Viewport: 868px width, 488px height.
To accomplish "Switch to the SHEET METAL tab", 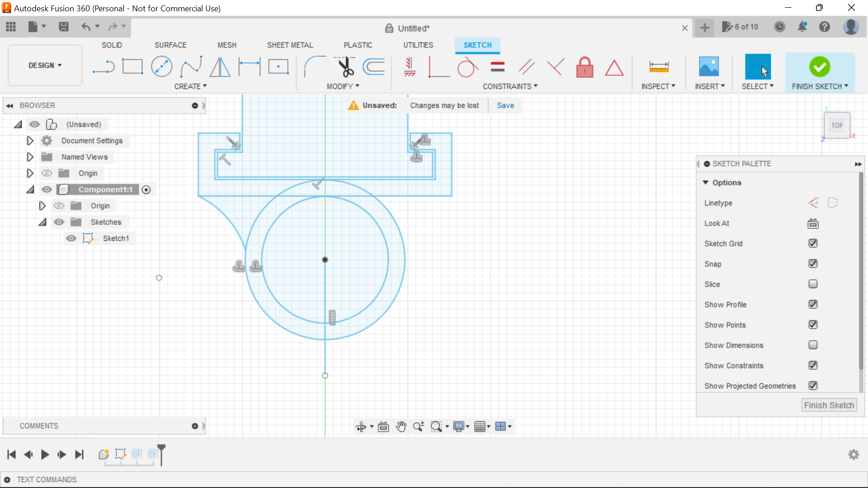I will click(x=290, y=45).
